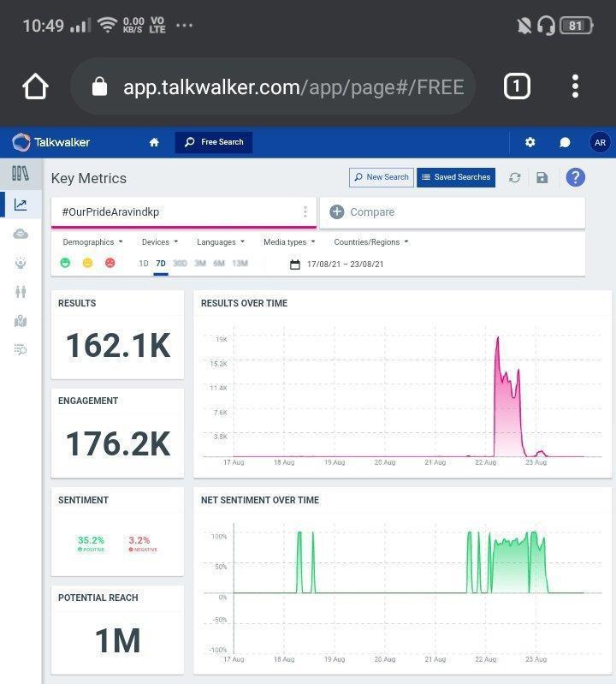616x684 pixels.
Task: Expand the Media types filter
Action: tap(289, 242)
